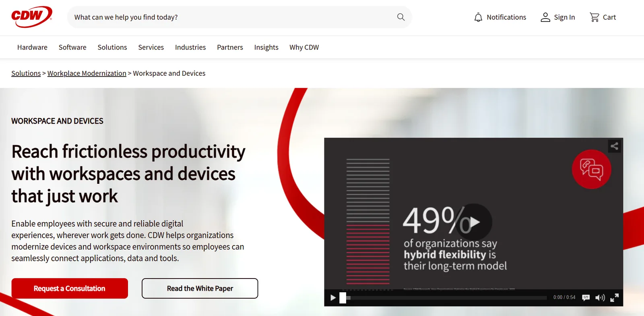This screenshot has height=316, width=644.
Task: Open the Industries menu
Action: tap(190, 47)
